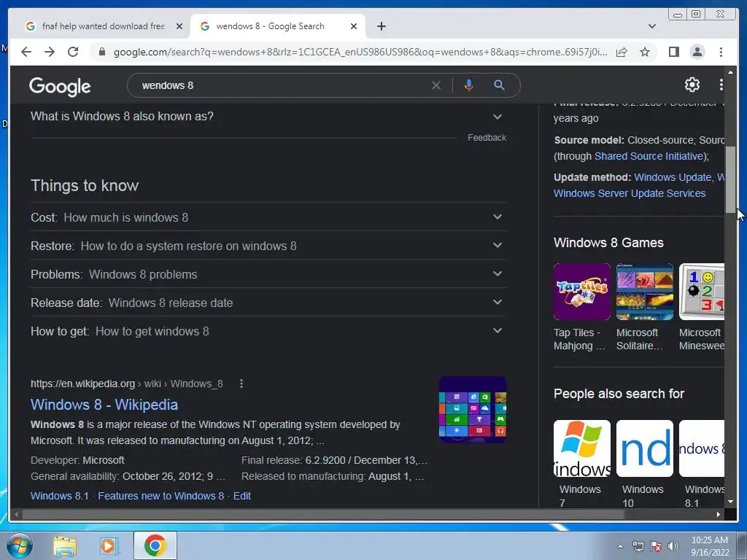This screenshot has height=560, width=747.
Task: Open Windows Server Update Services link
Action: click(x=630, y=193)
